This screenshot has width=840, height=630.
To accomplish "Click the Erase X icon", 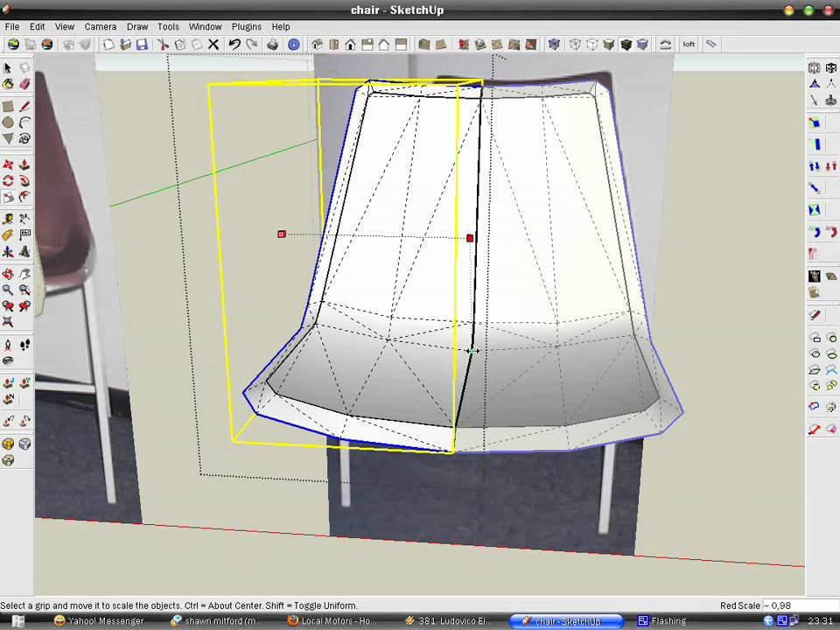I will pos(213,45).
